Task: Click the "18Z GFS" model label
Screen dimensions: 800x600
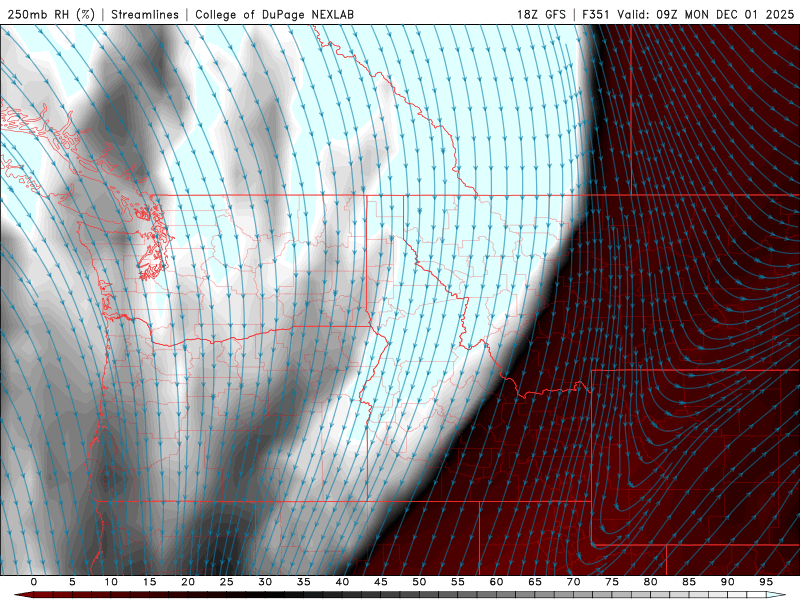Action: [x=541, y=15]
